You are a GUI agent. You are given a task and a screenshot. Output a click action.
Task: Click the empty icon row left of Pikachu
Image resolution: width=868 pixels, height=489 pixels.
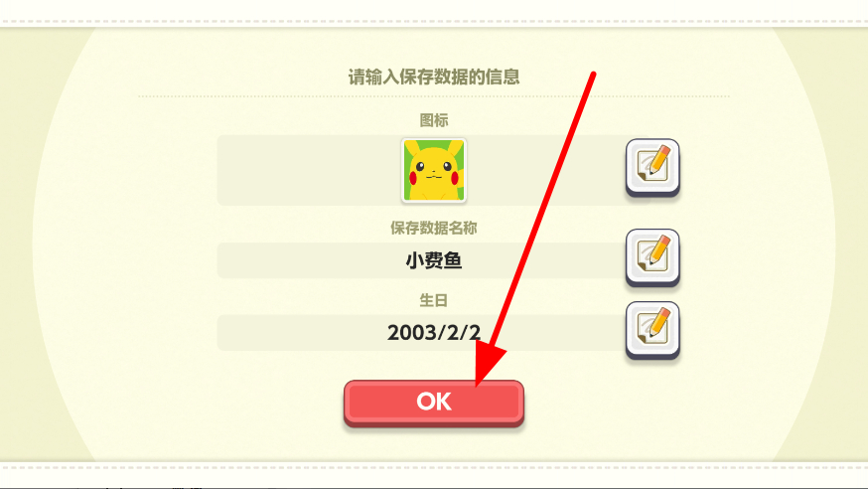click(309, 171)
